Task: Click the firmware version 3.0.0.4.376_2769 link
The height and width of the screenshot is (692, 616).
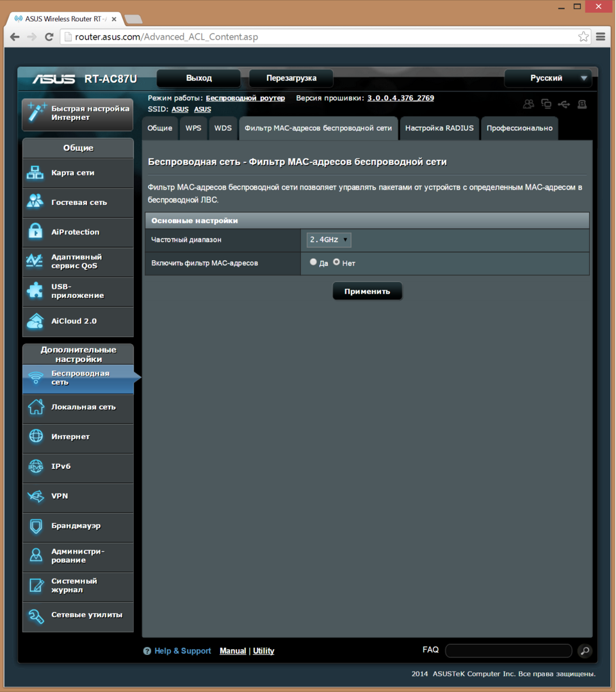Action: coord(400,98)
